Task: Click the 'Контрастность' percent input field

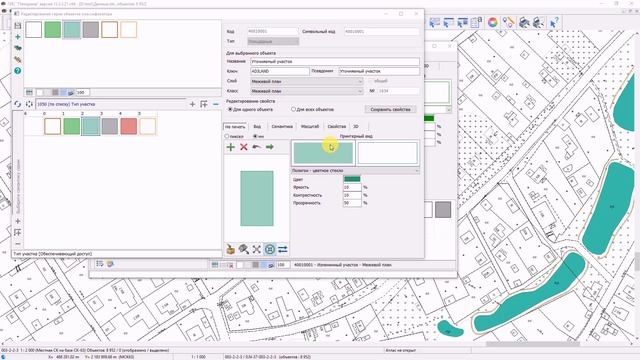Action: pos(352,195)
